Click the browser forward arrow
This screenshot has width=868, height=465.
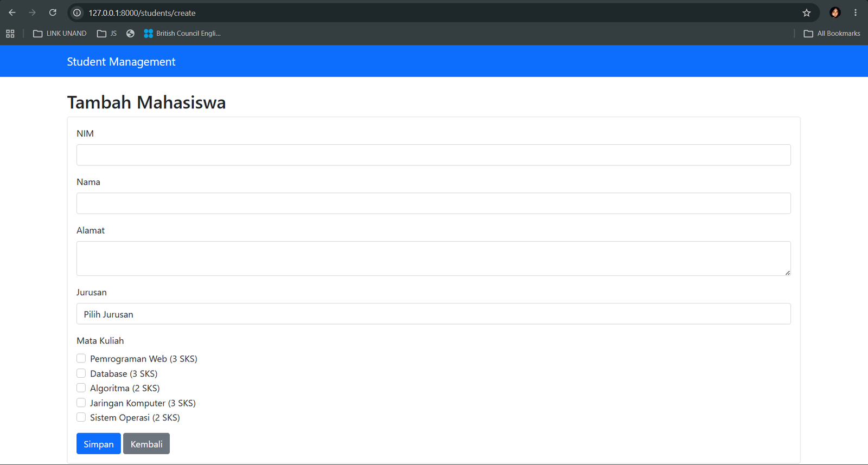(x=33, y=12)
